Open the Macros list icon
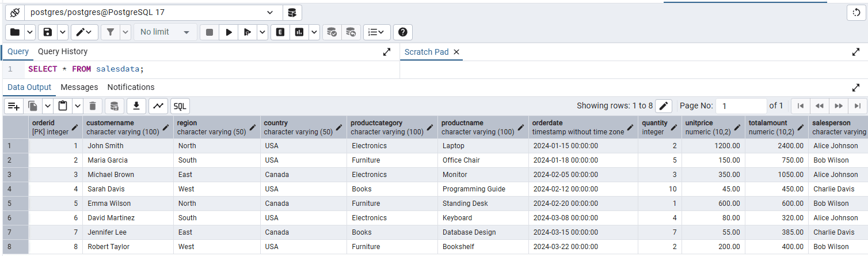Image resolution: width=868 pixels, height=256 pixels. point(377,32)
